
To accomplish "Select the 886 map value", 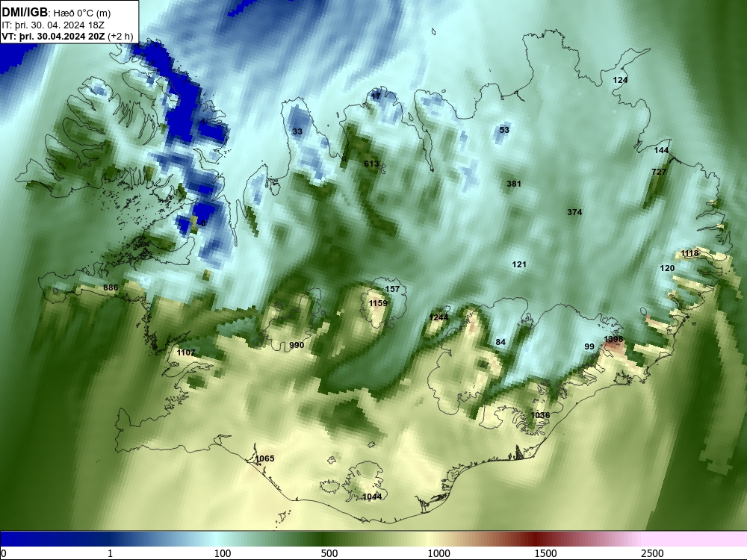I will (x=111, y=287).
